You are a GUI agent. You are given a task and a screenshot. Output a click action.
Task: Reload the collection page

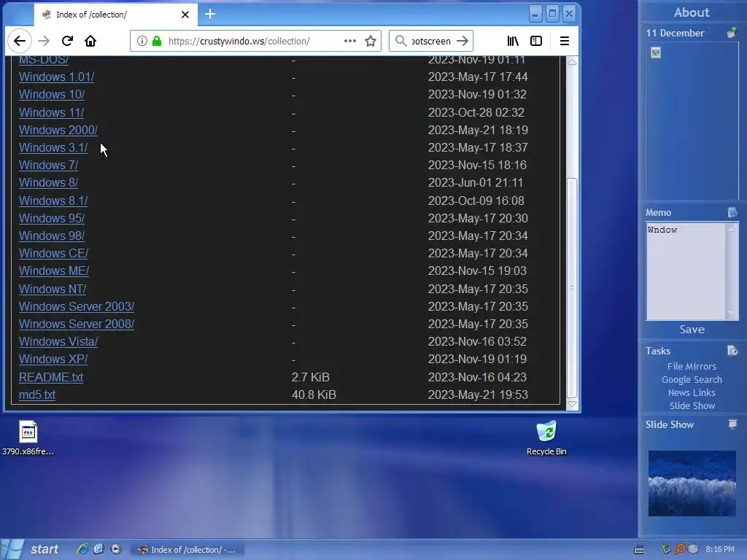(x=67, y=41)
